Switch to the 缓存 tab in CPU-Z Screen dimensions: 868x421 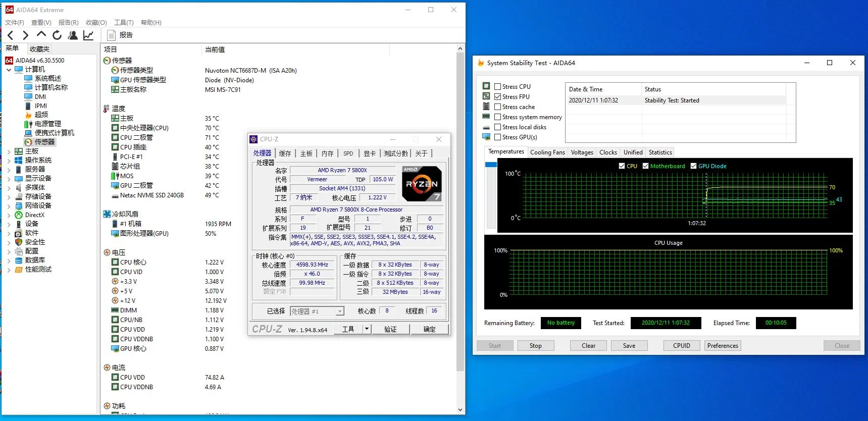pos(285,153)
